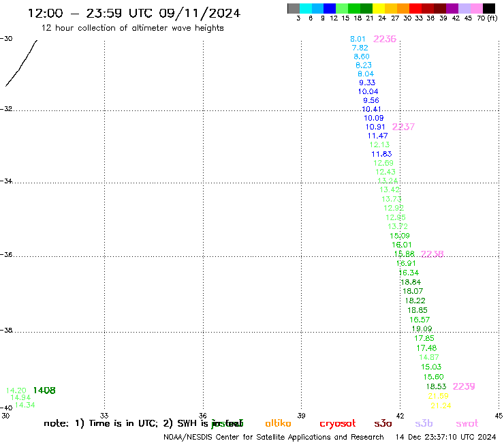Click the wave height value 14.34

click(25, 405)
